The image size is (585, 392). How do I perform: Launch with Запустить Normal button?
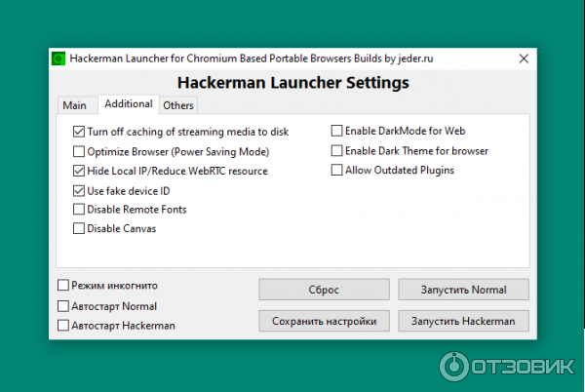tap(463, 290)
